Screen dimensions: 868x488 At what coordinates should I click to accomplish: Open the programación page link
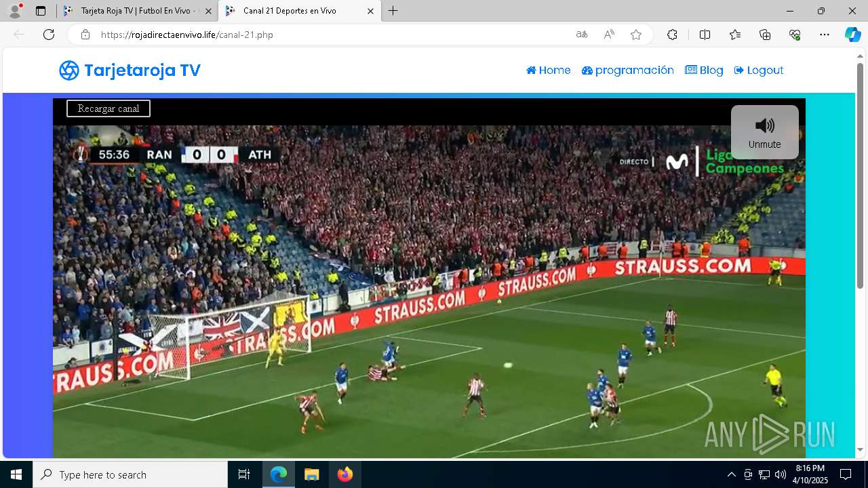coord(627,70)
